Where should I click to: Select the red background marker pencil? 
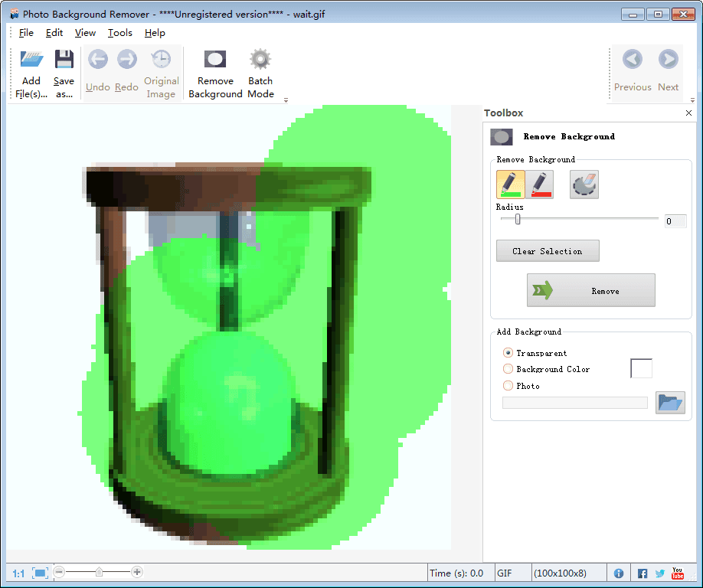(x=540, y=185)
